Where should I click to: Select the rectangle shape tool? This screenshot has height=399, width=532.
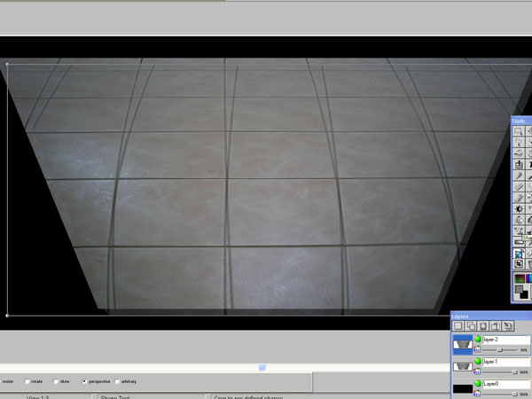(518, 242)
